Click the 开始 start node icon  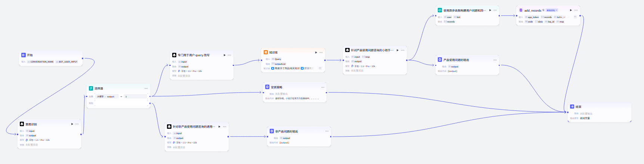pos(24,55)
